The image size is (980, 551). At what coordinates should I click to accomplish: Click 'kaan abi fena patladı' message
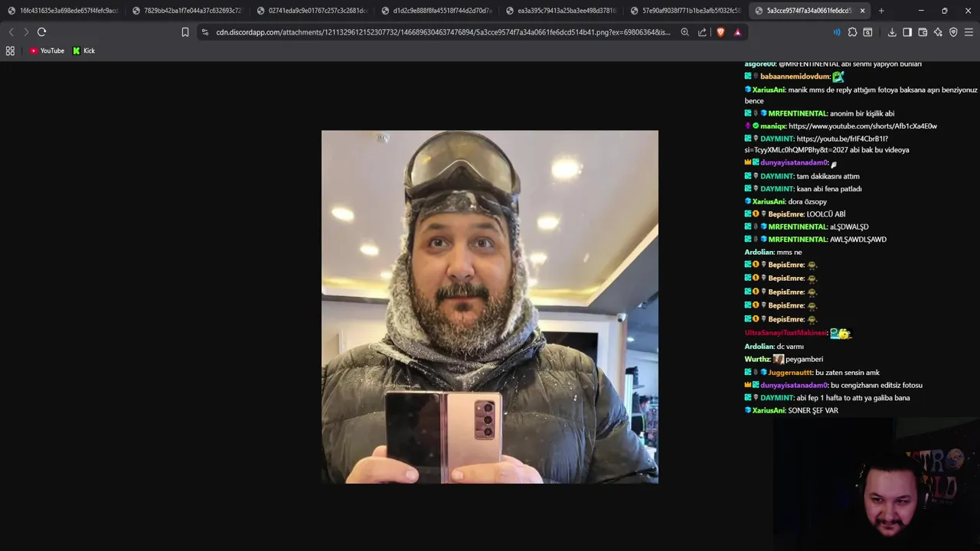click(829, 188)
